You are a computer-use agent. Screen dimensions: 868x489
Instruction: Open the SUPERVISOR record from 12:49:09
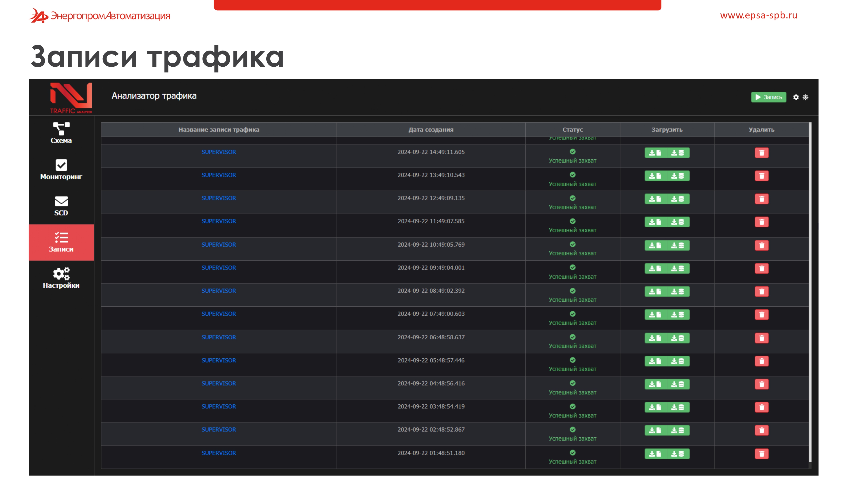[x=219, y=198]
